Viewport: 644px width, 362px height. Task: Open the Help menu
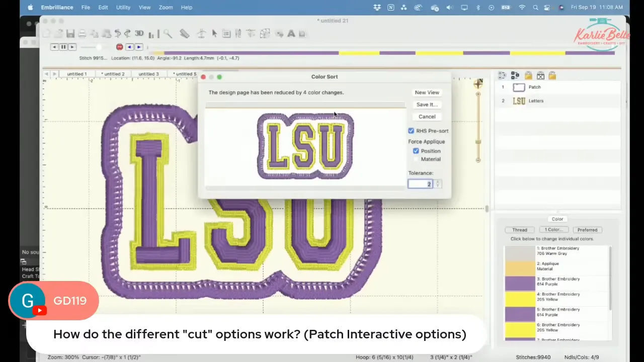point(187,7)
